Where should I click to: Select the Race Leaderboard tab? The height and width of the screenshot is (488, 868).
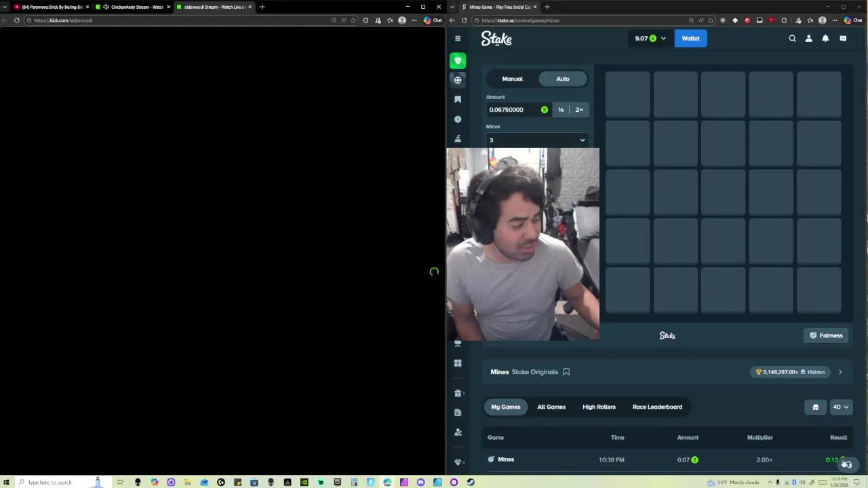(x=657, y=407)
